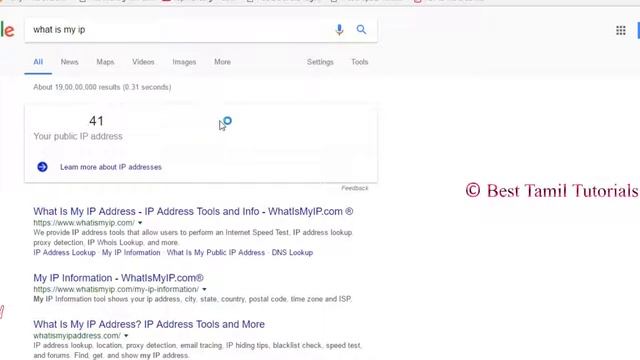The height and width of the screenshot is (360, 640).
Task: Click the https://www.whatismyip.com/ URL text
Action: [x=84, y=223]
